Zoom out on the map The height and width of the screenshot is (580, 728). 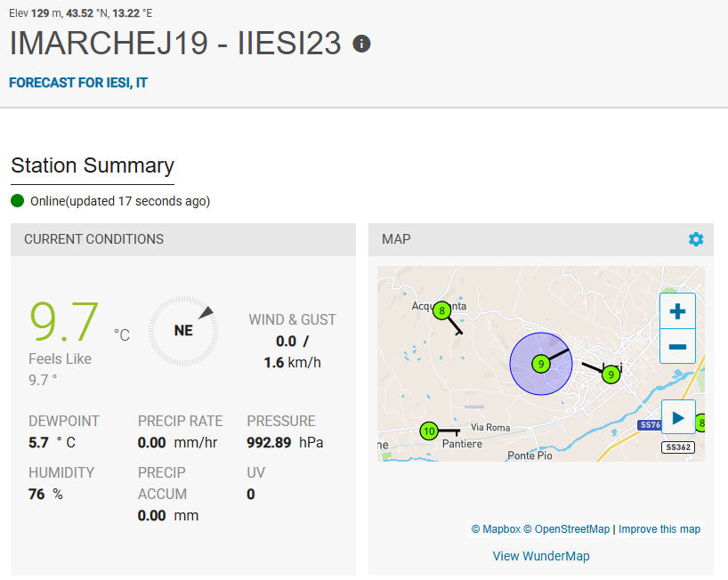[x=677, y=346]
